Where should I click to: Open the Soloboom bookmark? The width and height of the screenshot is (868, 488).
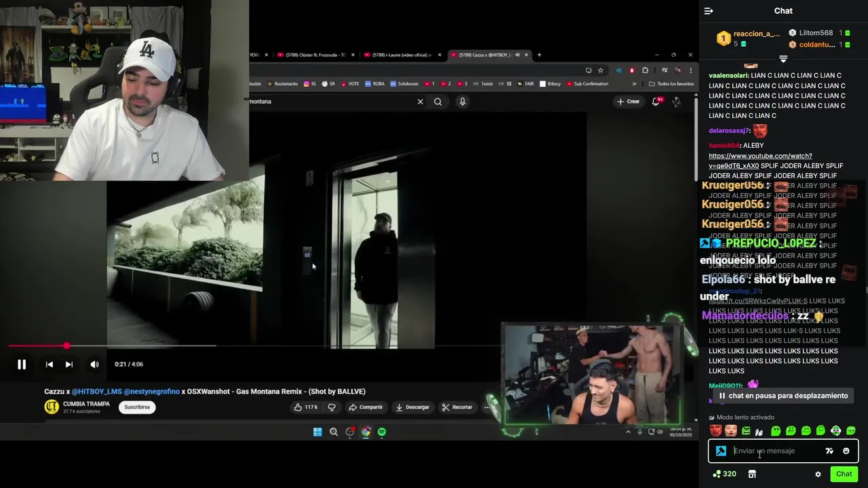pyautogui.click(x=404, y=84)
